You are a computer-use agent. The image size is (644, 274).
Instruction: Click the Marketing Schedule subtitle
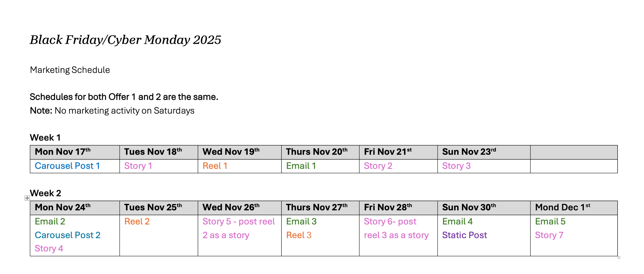coord(70,70)
